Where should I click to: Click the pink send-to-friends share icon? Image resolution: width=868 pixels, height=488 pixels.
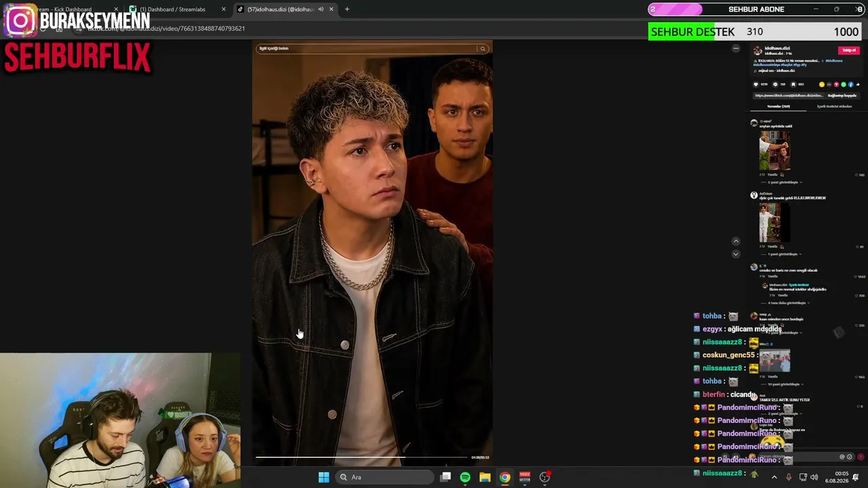(836, 85)
